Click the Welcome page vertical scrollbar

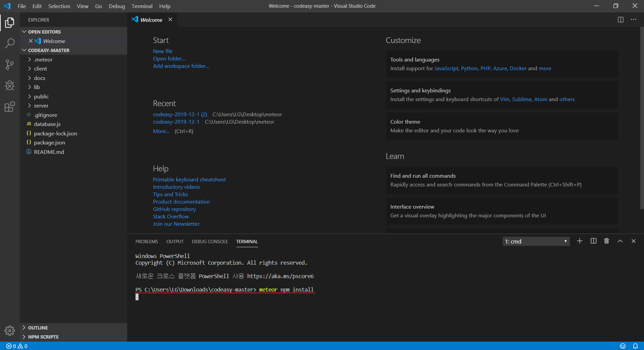click(x=642, y=118)
